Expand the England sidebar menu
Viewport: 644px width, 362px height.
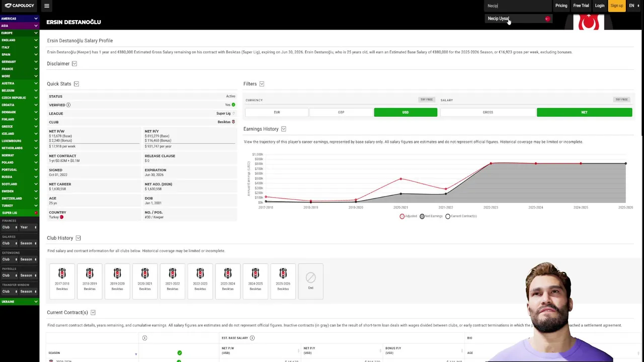pos(20,40)
